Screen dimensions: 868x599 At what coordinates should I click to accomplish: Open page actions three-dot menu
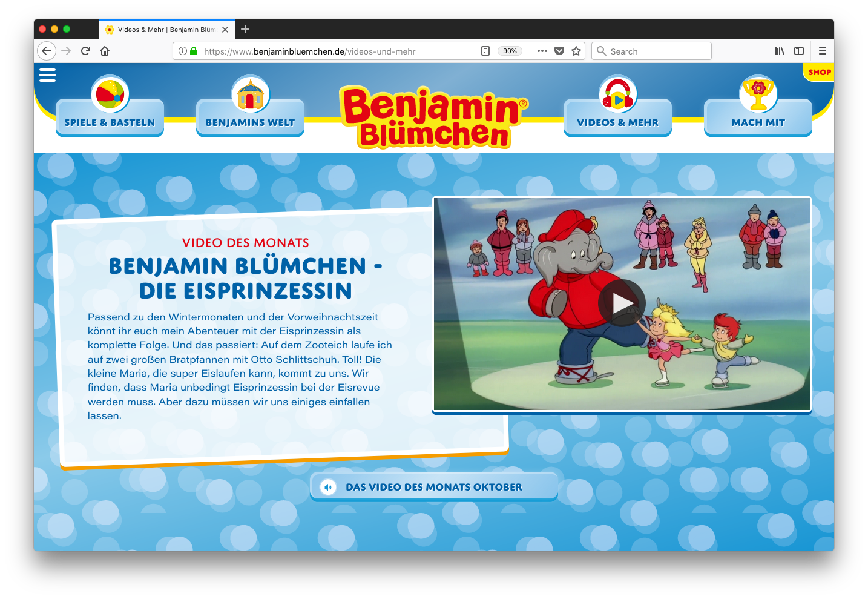point(542,51)
